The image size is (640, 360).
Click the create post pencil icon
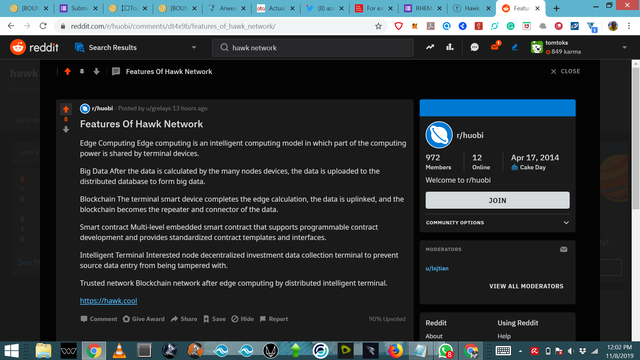click(515, 47)
